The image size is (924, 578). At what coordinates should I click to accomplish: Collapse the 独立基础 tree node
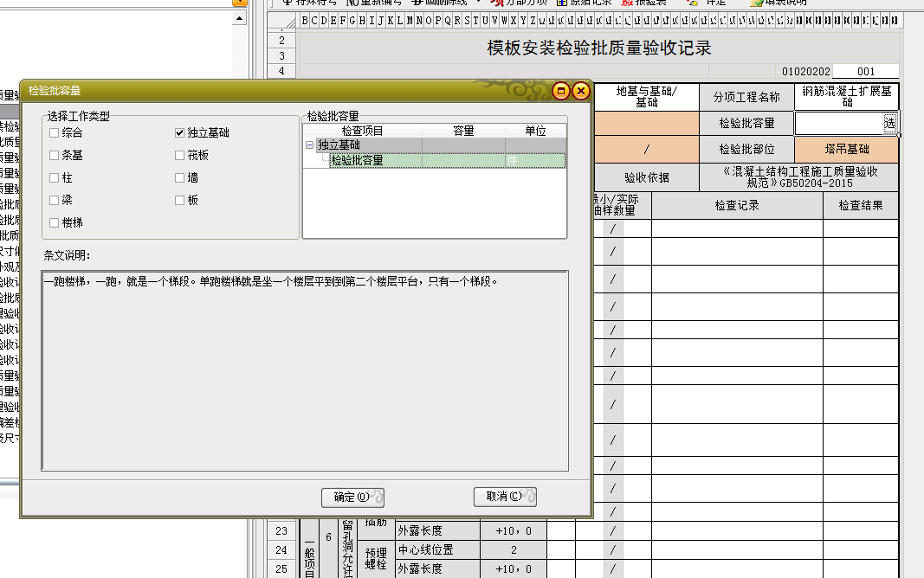tap(310, 145)
